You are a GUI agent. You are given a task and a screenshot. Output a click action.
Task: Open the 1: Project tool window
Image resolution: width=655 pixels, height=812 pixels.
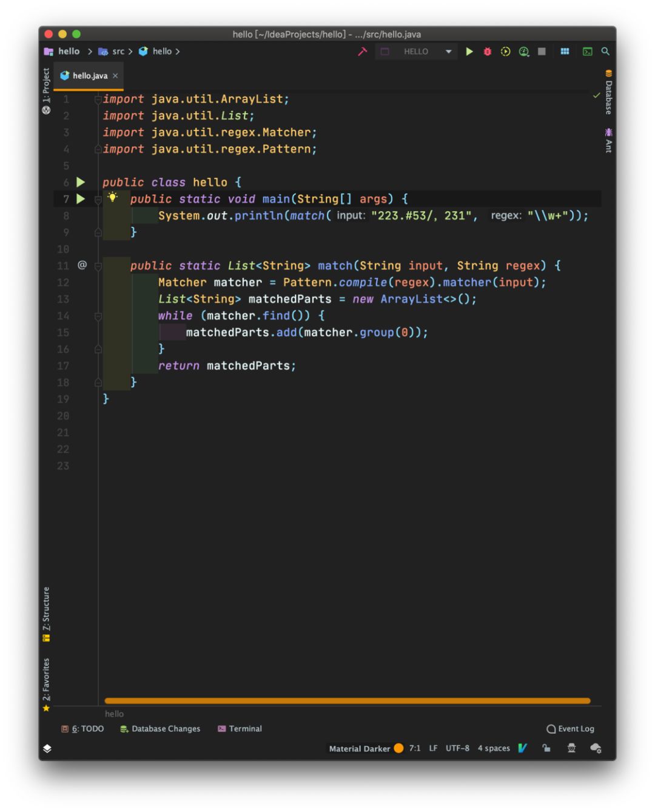click(46, 91)
